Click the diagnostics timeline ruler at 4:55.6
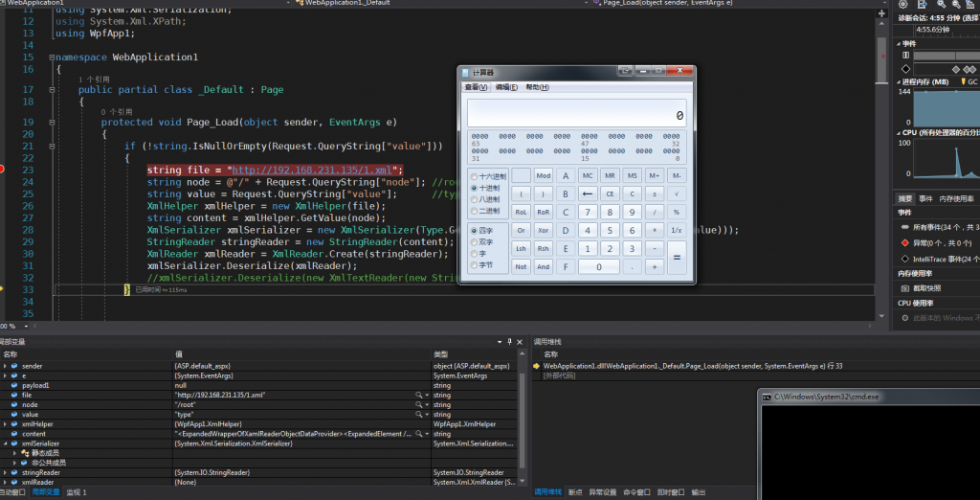 [x=947, y=30]
